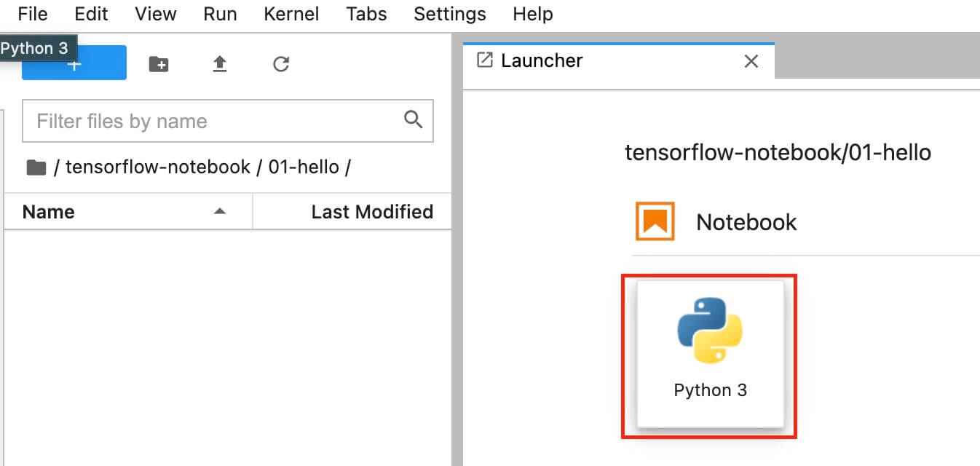Screen dimensions: 980x466
Task: Select the Launcher tab
Action: (x=618, y=60)
